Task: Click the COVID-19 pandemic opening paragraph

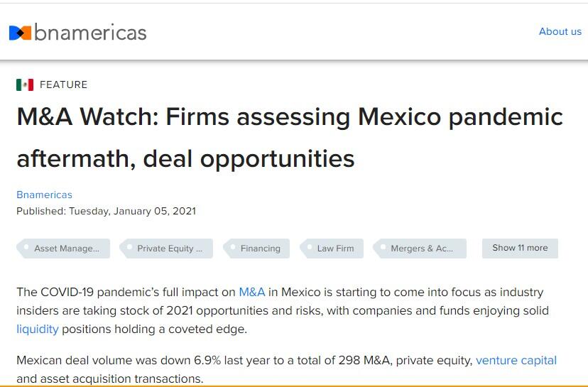Action: click(x=284, y=311)
